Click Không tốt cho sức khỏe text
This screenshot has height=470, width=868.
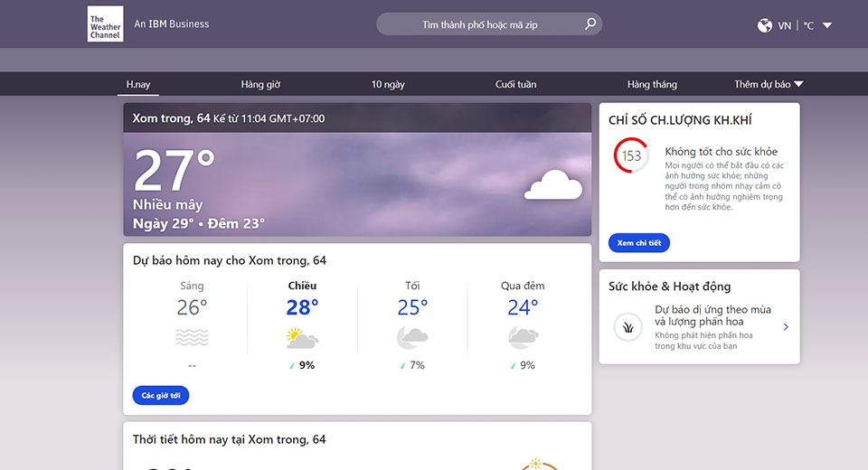[x=722, y=152]
